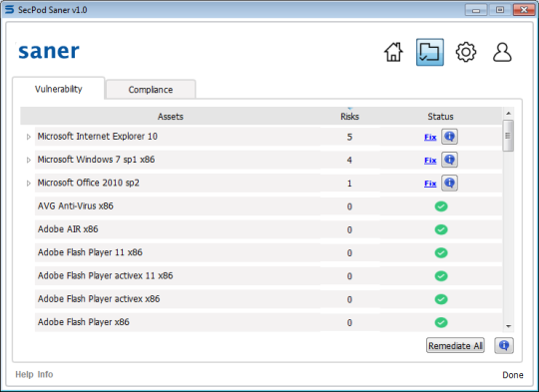The height and width of the screenshot is (392, 539).
Task: Click the Done status text
Action: point(513,375)
